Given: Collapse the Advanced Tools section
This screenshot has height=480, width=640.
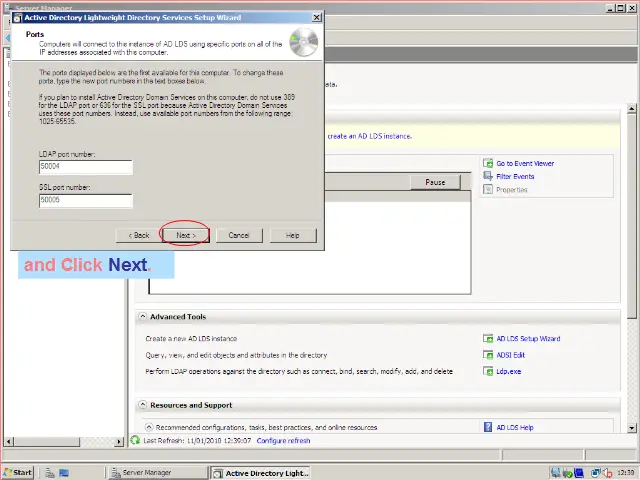Looking at the screenshot, I should [x=142, y=316].
